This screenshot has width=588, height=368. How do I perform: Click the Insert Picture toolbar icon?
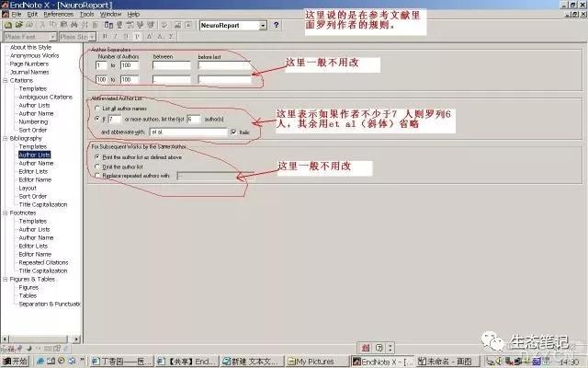pos(177,25)
